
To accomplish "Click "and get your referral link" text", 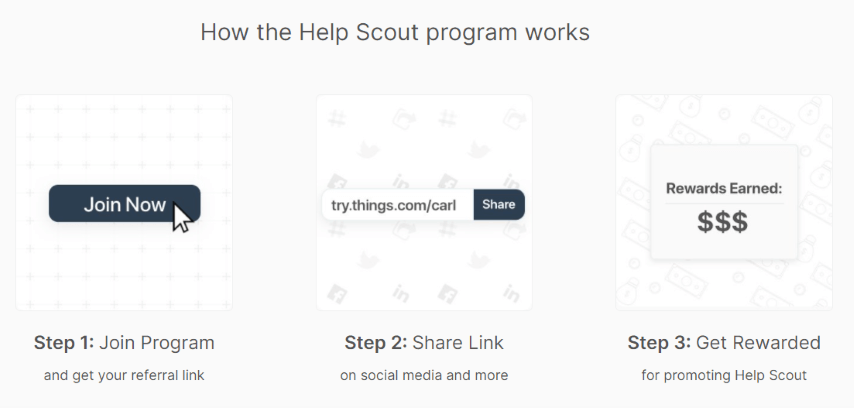I will (x=124, y=376).
